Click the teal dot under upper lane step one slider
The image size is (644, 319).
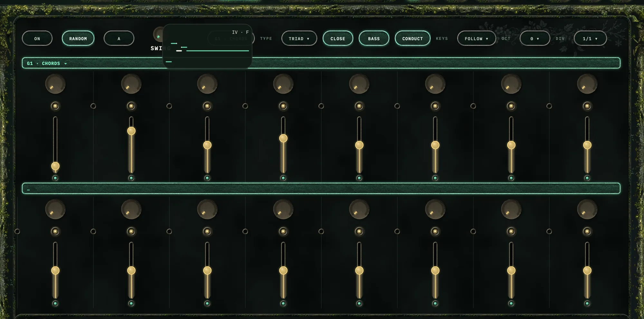click(55, 178)
